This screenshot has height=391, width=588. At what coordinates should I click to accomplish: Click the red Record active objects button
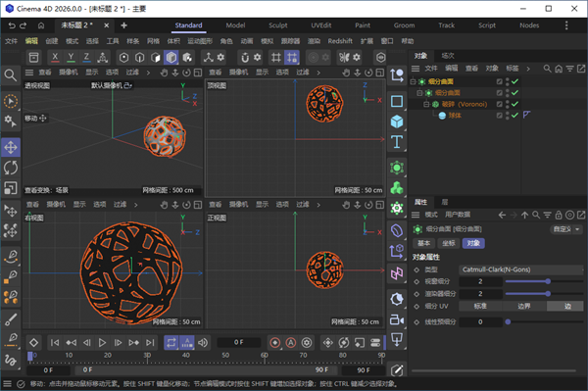tap(274, 343)
